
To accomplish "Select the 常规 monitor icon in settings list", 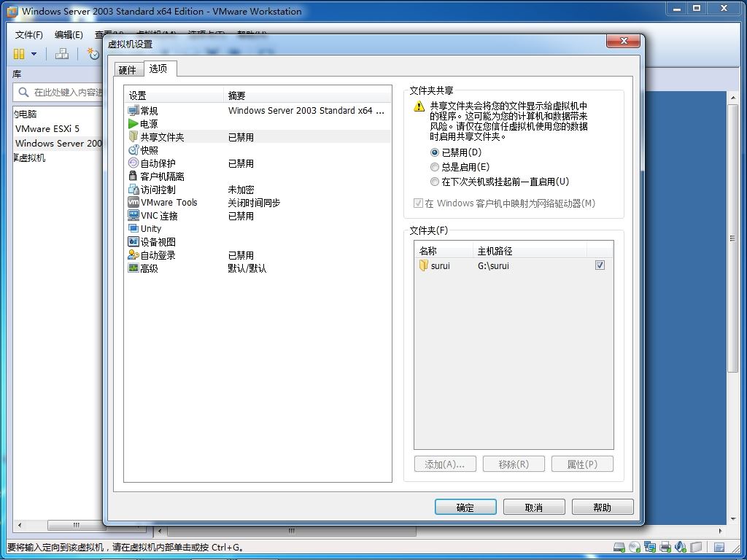I will [x=133, y=111].
